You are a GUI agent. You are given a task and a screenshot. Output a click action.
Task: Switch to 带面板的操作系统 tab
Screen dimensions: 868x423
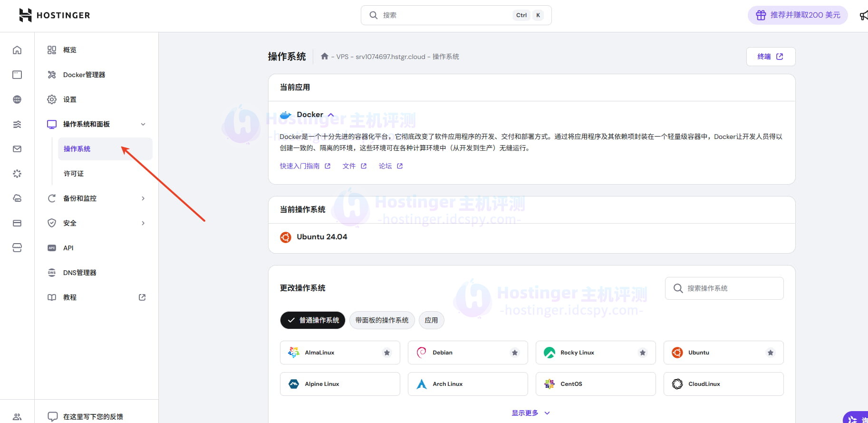click(382, 320)
